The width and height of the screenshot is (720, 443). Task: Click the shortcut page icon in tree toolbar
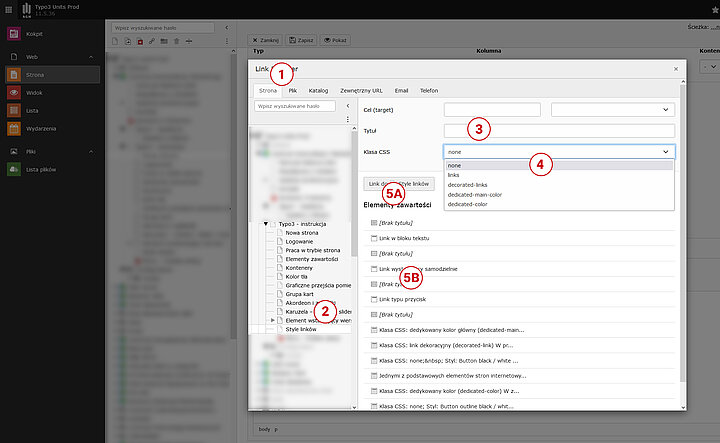(128, 41)
